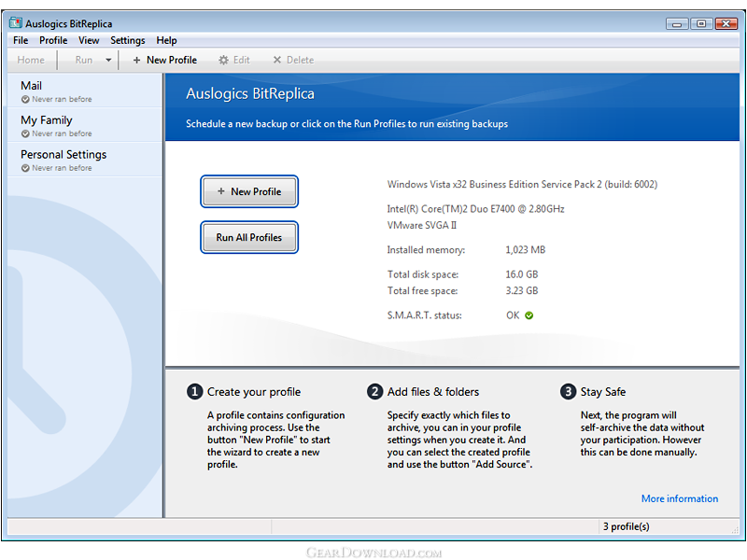Click the green S.M.A.R.T. status OK icon
747x560 pixels.
pos(529,315)
